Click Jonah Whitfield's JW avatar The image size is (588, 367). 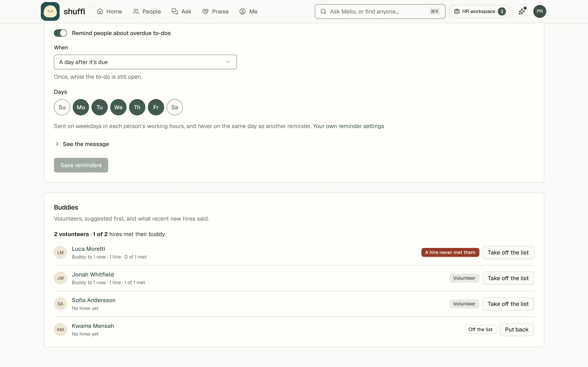(60, 278)
